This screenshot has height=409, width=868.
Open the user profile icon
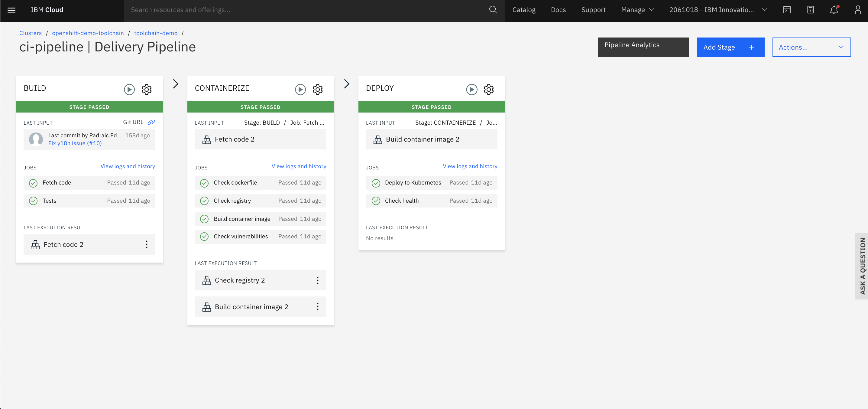[x=857, y=10]
